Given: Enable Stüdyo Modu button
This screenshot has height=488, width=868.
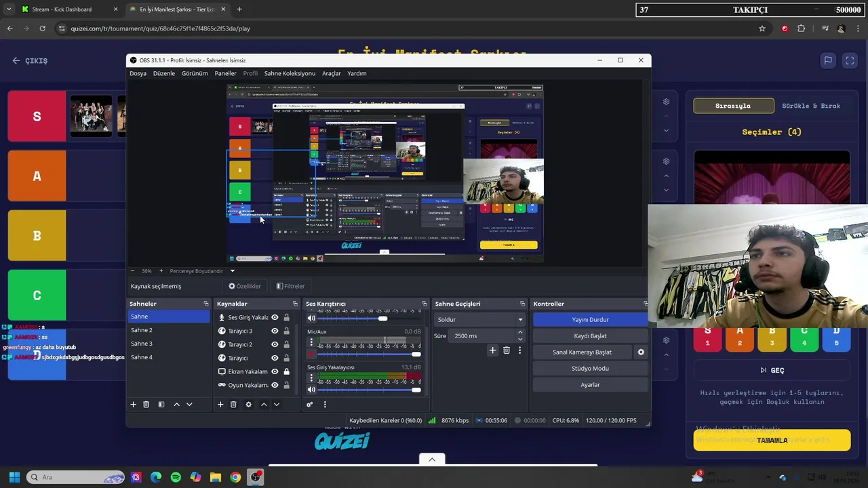Looking at the screenshot, I should click(x=590, y=368).
